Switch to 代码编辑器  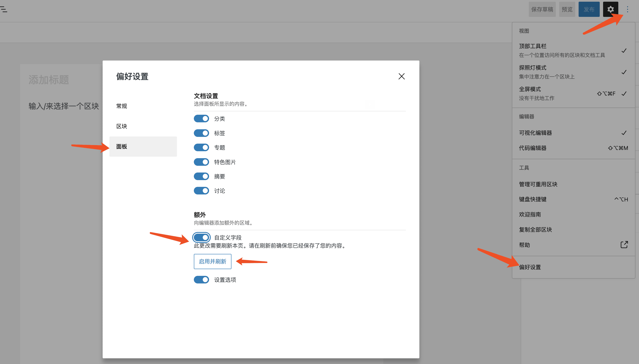click(x=573, y=148)
